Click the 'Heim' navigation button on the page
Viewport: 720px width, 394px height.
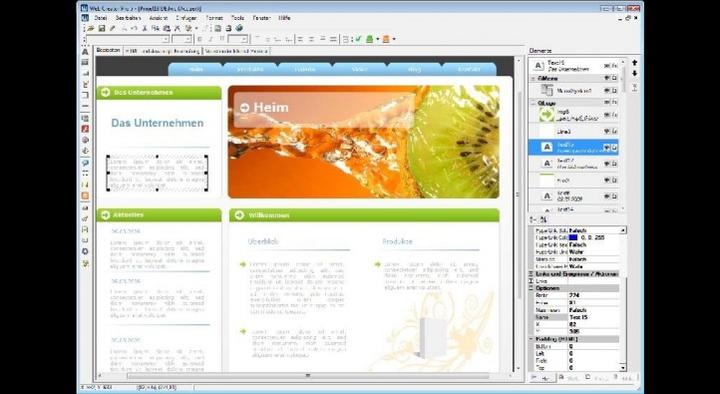196,69
